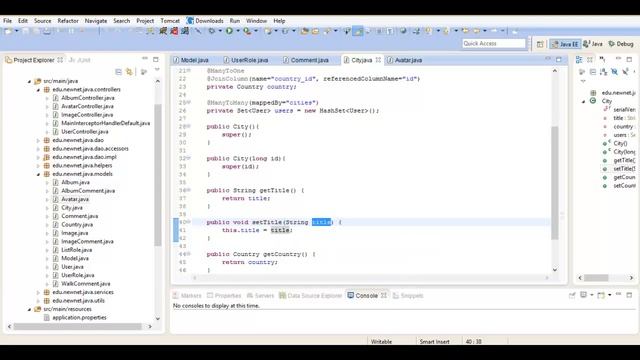Collapse the edu.newnet.java.models package
This screenshot has height=360, width=640.
click(x=38, y=174)
